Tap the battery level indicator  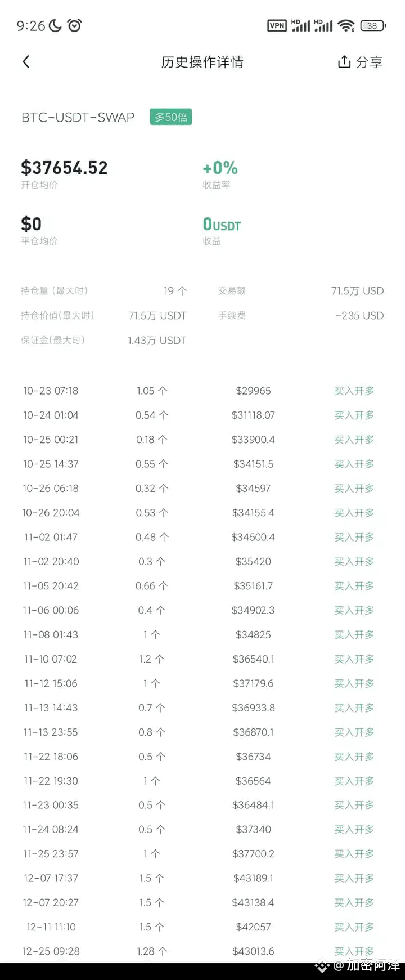click(373, 25)
